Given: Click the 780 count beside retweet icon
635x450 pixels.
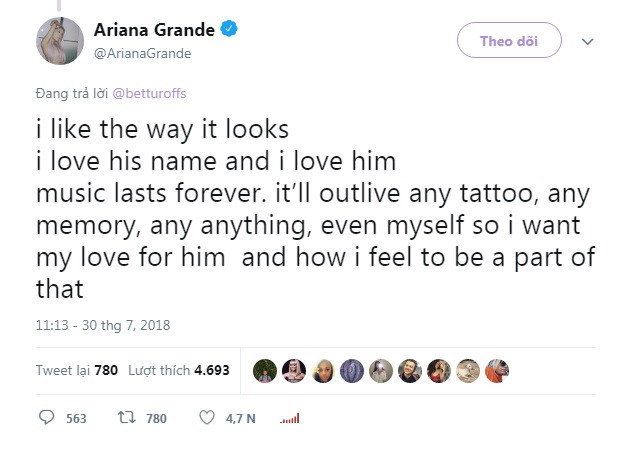Looking at the screenshot, I should coord(156,418).
